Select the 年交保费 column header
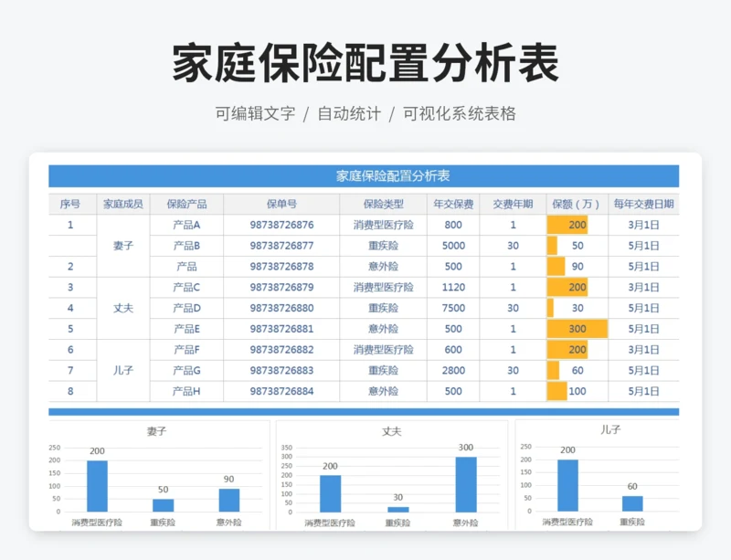 coord(453,205)
